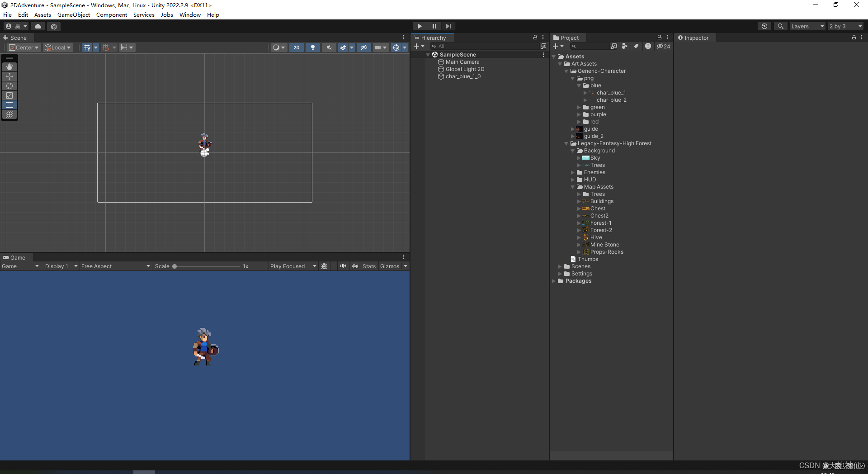Toggle 2D view mode in Scene

[297, 47]
